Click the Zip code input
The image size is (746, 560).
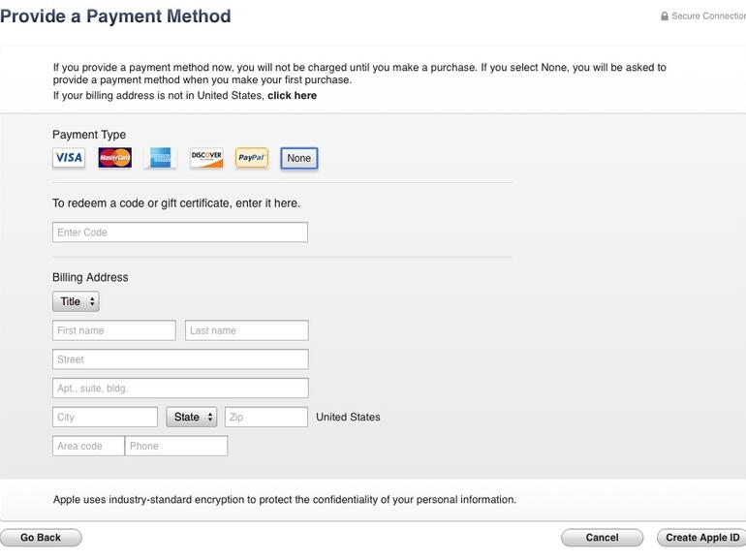(x=266, y=417)
